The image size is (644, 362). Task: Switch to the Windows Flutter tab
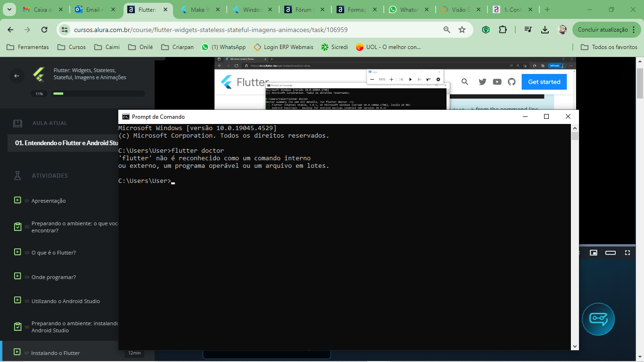pyautogui.click(x=252, y=9)
